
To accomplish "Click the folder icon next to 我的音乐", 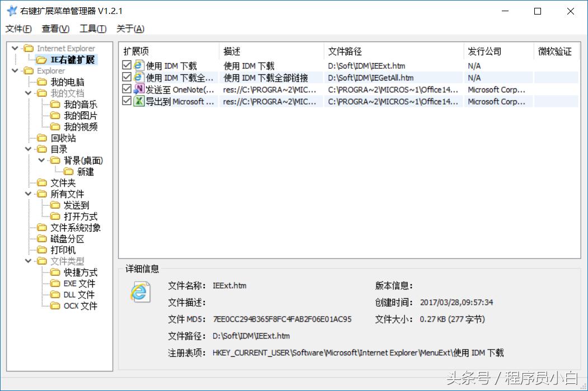I will (x=55, y=104).
